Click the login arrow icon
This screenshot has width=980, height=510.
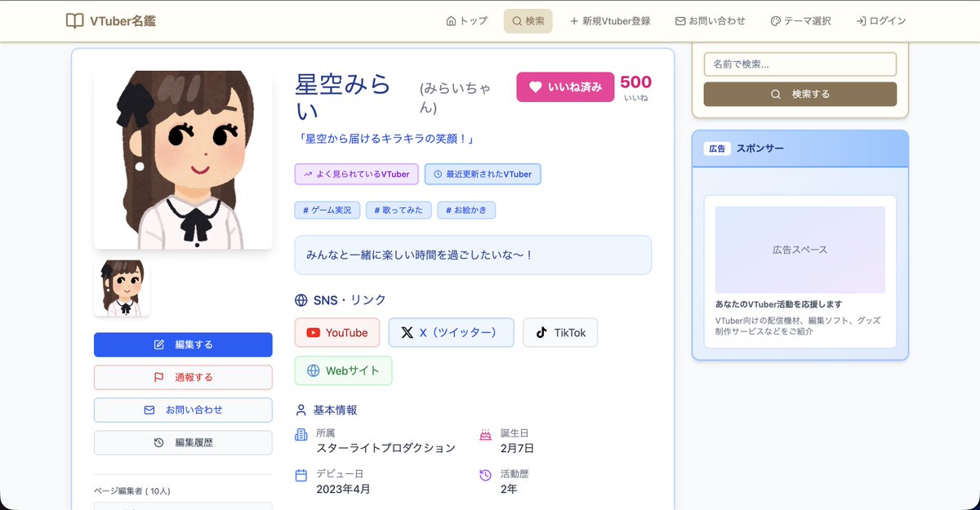click(x=861, y=21)
